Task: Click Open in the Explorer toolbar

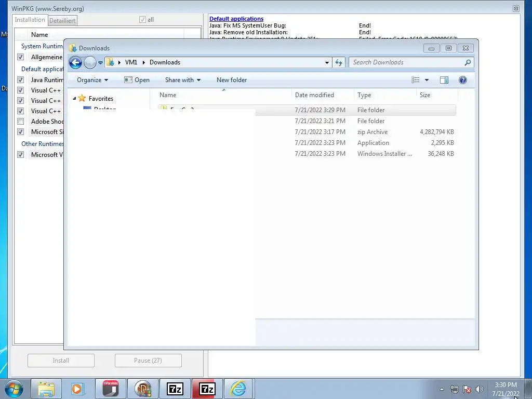Action: [137, 80]
